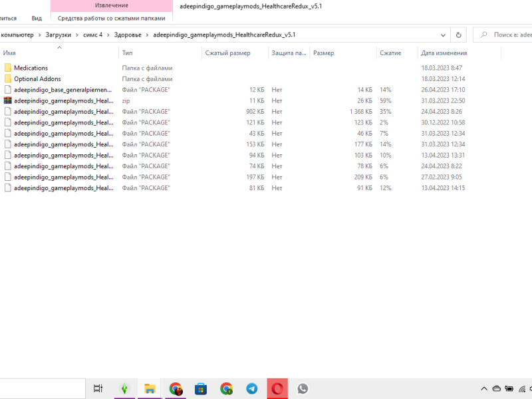
Task: Click the battery icon in the system tray
Action: pos(509,388)
